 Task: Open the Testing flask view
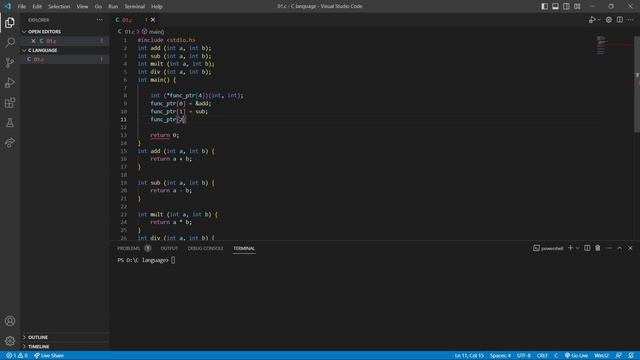(10, 122)
